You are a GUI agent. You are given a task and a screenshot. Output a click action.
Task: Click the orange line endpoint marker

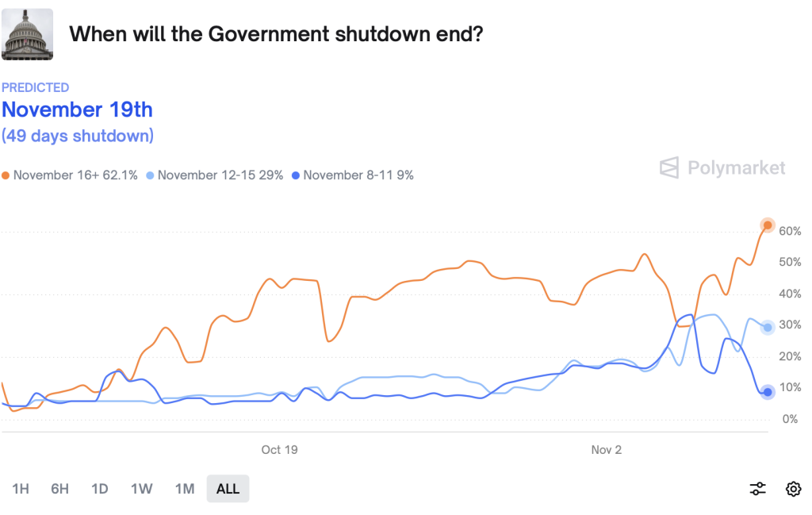pyautogui.click(x=767, y=225)
